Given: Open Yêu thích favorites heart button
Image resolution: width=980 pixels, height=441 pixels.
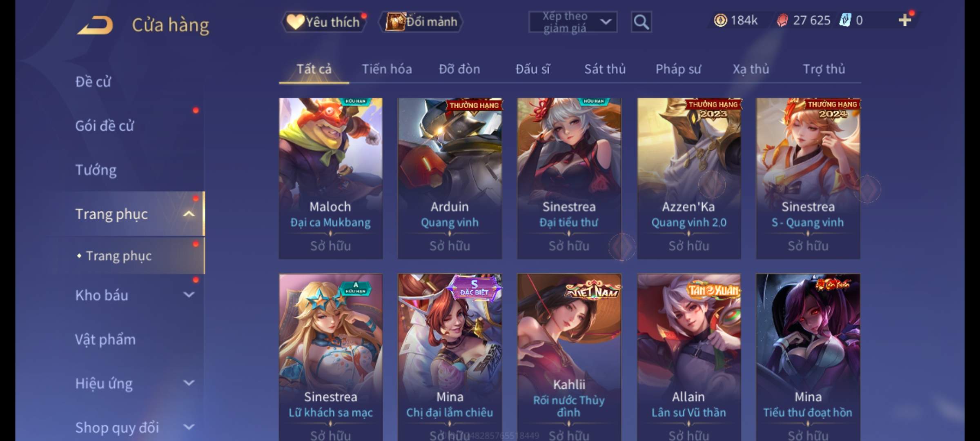Looking at the screenshot, I should pos(323,22).
